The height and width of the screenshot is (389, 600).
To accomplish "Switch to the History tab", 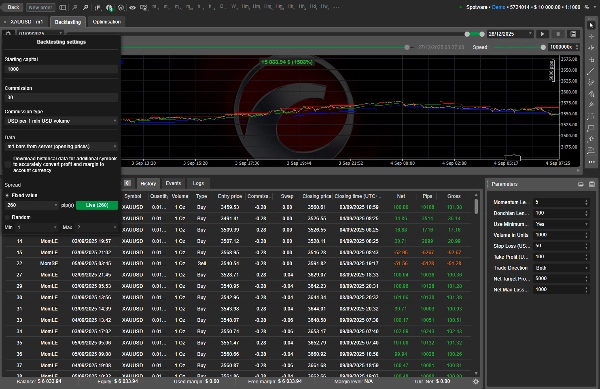I will pyautogui.click(x=148, y=183).
